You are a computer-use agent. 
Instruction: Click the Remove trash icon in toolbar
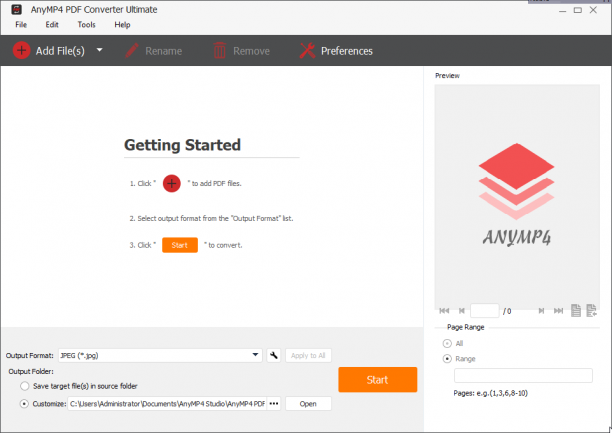pyautogui.click(x=220, y=51)
